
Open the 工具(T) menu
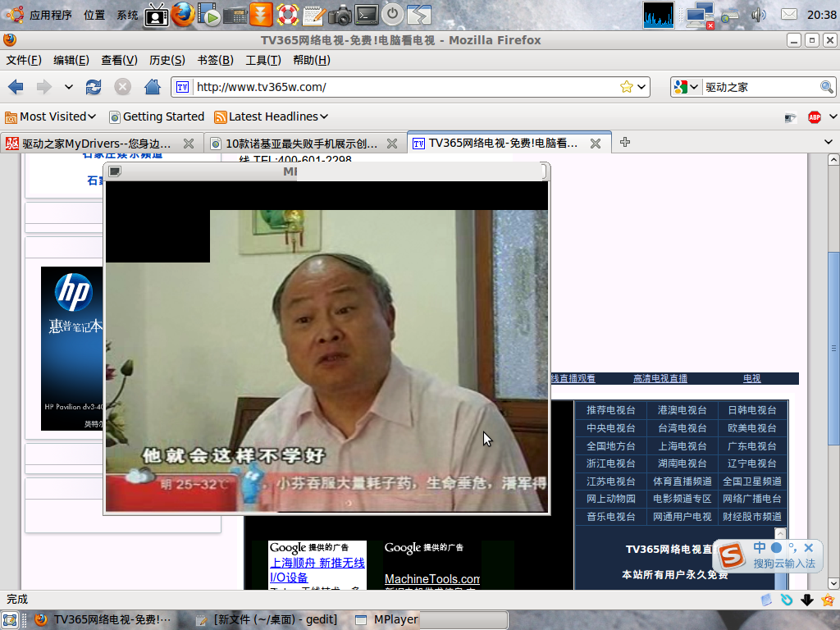pyautogui.click(x=263, y=60)
